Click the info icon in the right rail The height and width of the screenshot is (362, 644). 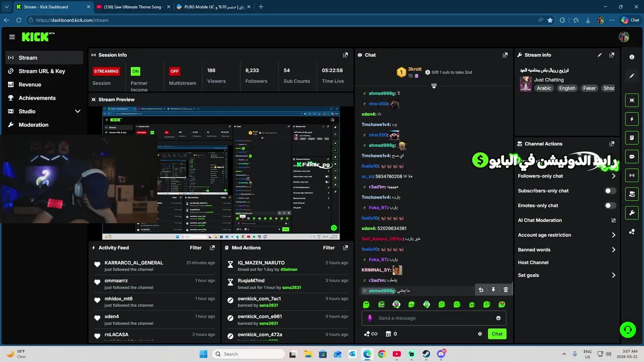[632, 57]
